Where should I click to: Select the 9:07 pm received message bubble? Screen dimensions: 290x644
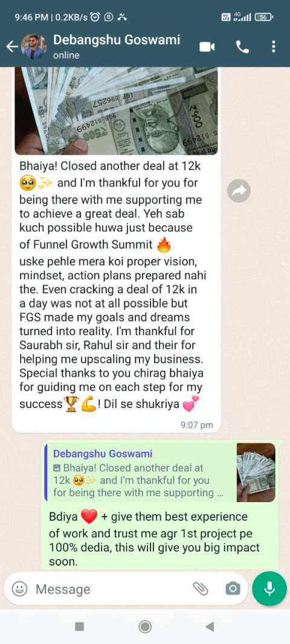click(117, 250)
